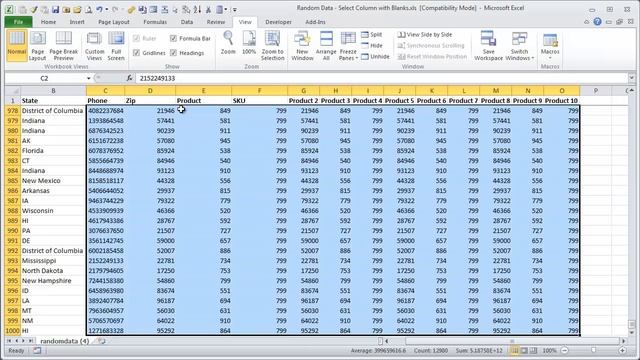The width and height of the screenshot is (640, 360).
Task: Click Unhide window button
Action: (x=376, y=57)
